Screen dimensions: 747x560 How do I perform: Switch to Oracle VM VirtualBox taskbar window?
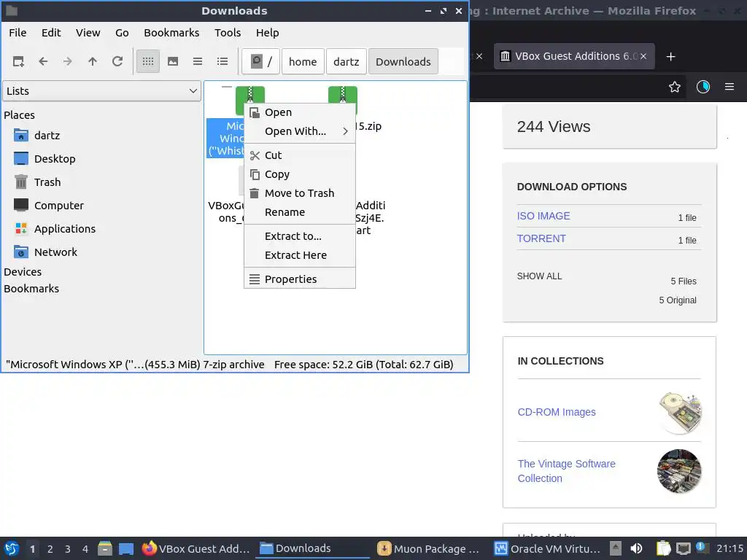pos(547,548)
